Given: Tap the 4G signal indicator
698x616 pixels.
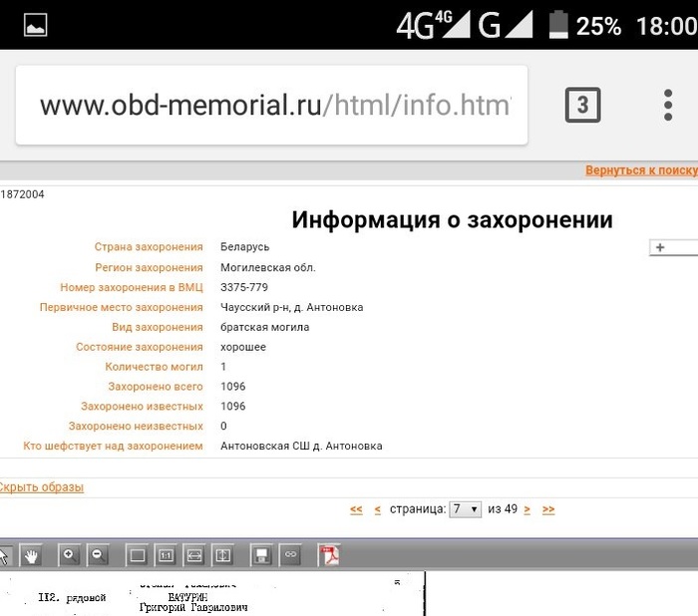Looking at the screenshot, I should [x=433, y=25].
